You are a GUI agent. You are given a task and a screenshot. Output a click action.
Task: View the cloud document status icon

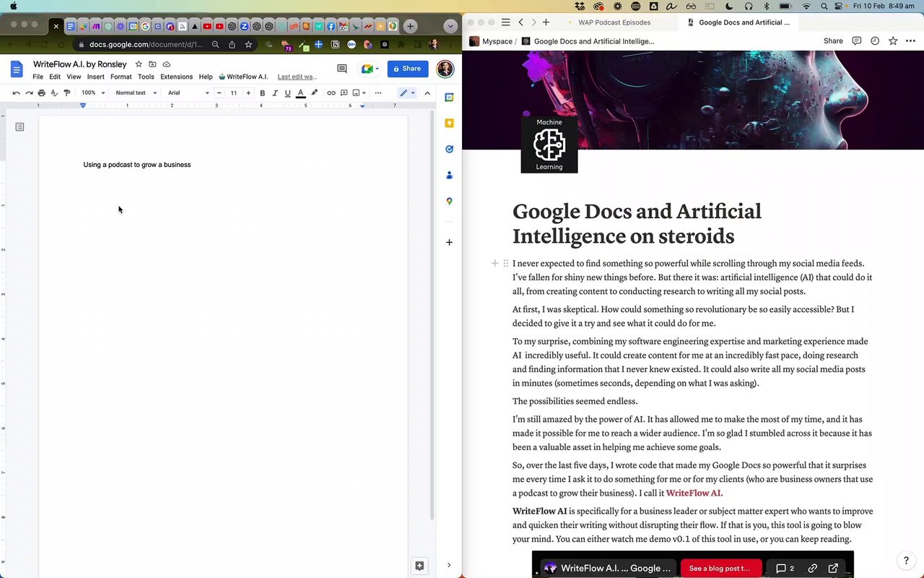(x=167, y=64)
